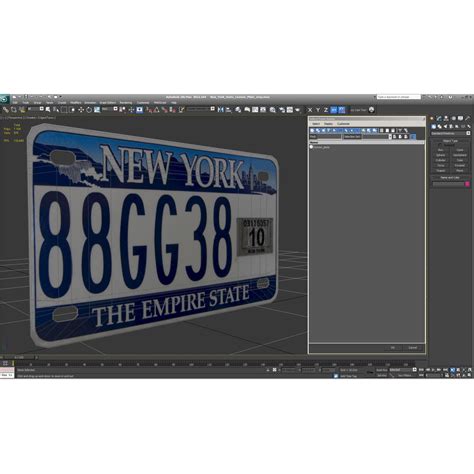Open Rendered Frame Window icon

point(290,109)
